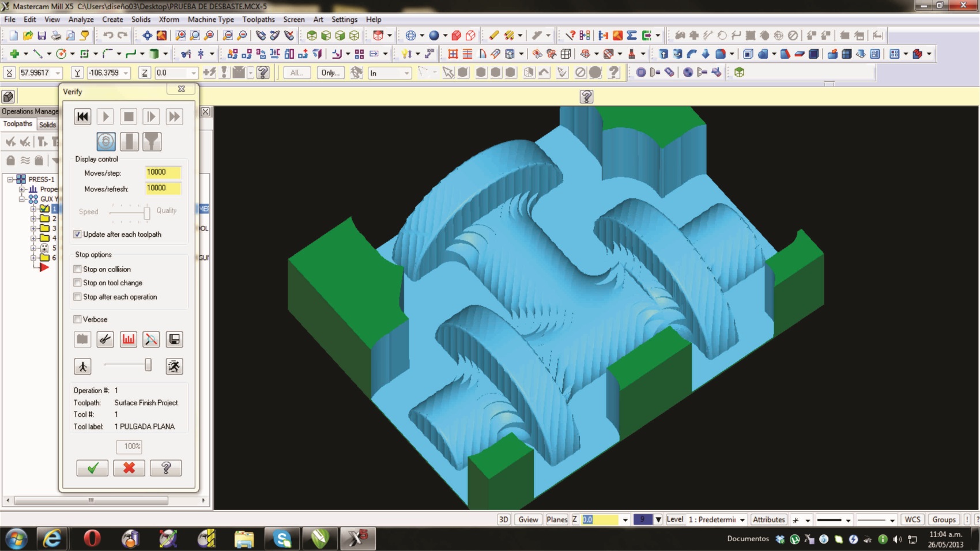Screen dimensions: 980x551
Task: Click the Verify dialog help button
Action: click(x=166, y=468)
